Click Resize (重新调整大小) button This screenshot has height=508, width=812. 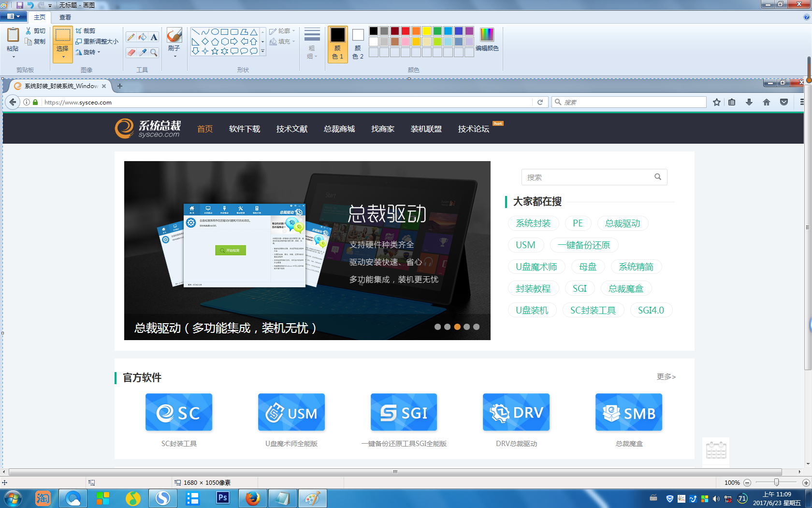97,42
